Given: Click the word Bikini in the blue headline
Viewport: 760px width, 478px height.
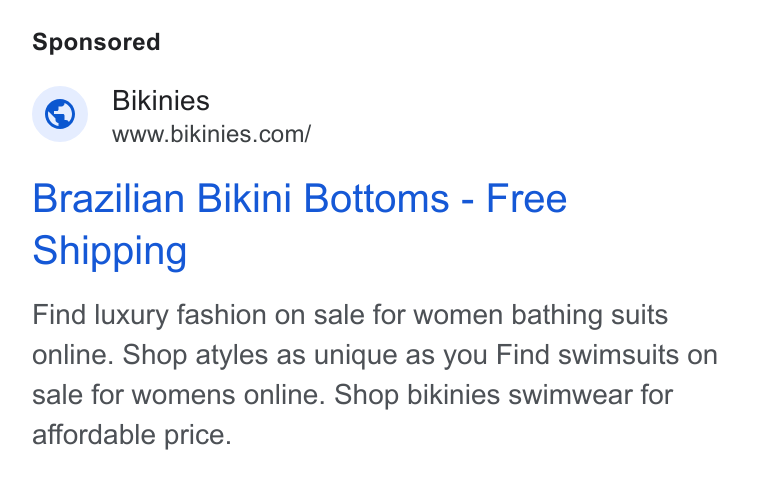Looking at the screenshot, I should click(244, 198).
